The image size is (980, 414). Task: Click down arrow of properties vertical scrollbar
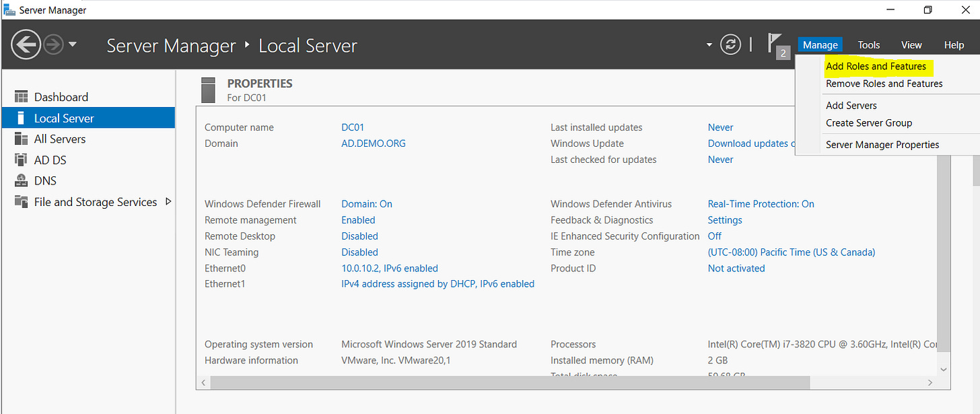[x=943, y=370]
